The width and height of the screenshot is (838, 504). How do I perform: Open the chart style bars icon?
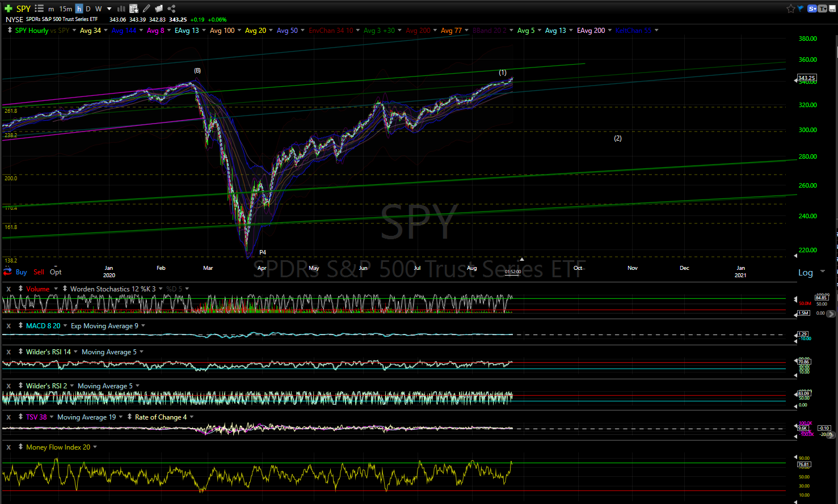121,9
